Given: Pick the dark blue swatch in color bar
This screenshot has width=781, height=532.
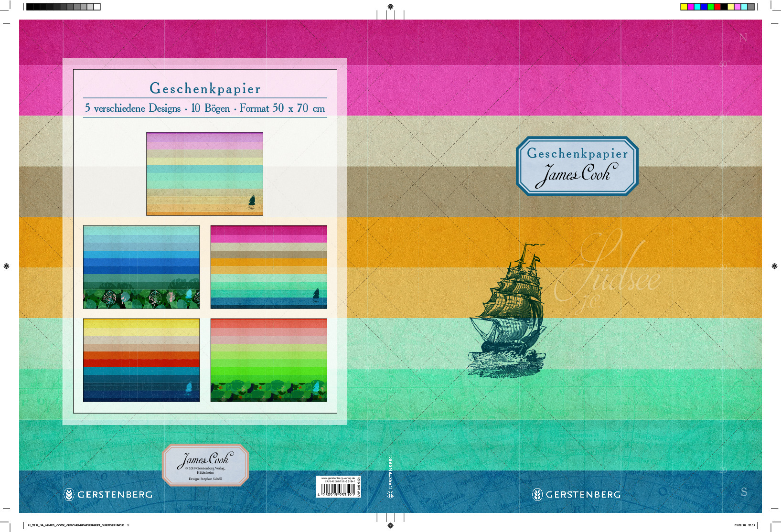Looking at the screenshot, I should [704, 7].
